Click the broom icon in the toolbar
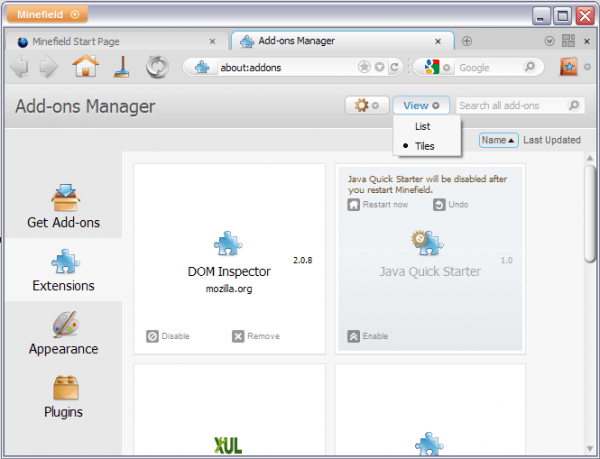Image resolution: width=600 pixels, height=459 pixels. [120, 67]
